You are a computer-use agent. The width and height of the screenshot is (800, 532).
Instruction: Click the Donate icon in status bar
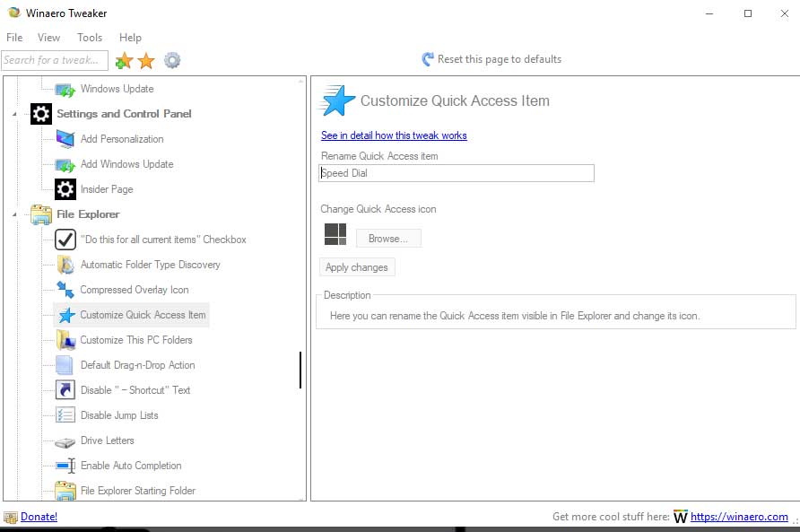point(10,517)
